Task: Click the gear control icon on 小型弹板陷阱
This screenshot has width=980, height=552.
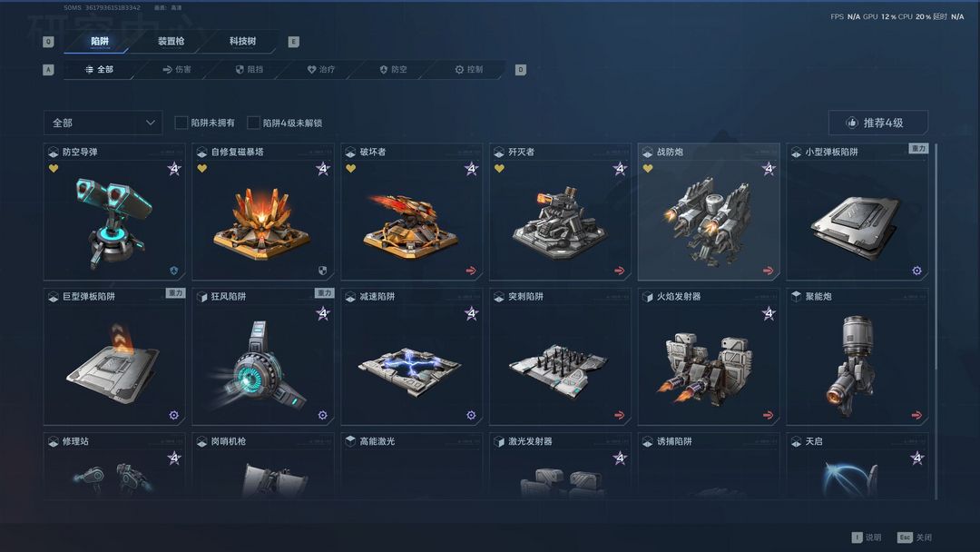Action: pyautogui.click(x=916, y=271)
